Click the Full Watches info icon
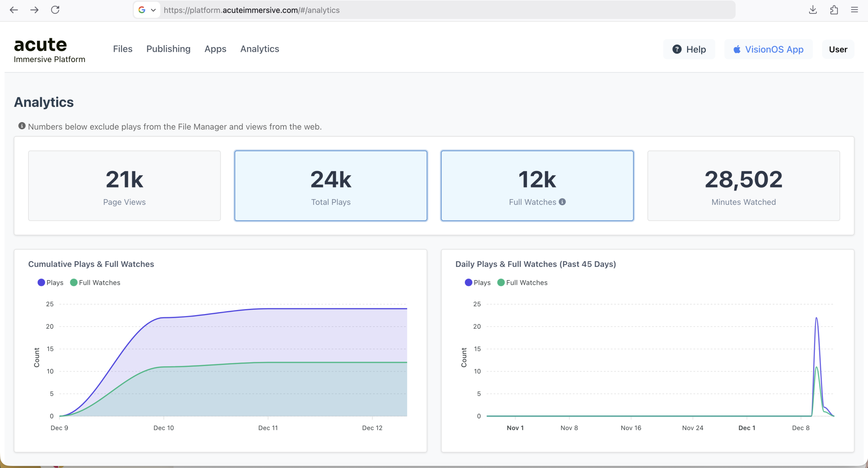 point(562,202)
